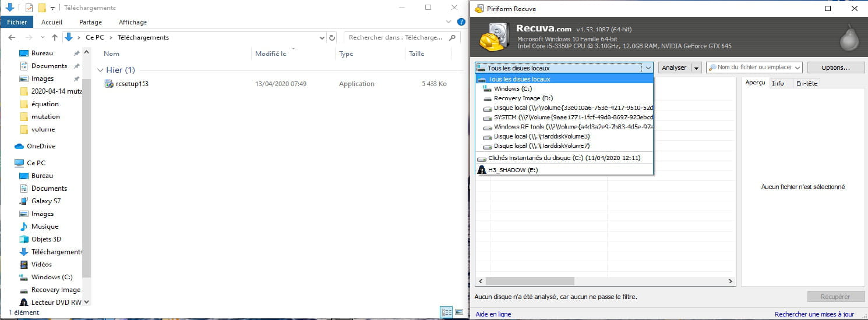Collapse the Hier (1) group

pos(100,70)
